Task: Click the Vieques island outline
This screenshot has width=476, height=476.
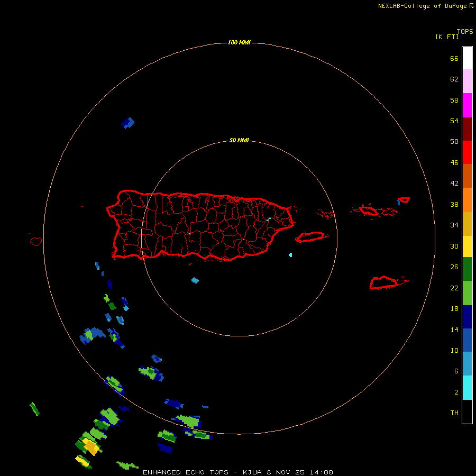Action: (x=312, y=237)
